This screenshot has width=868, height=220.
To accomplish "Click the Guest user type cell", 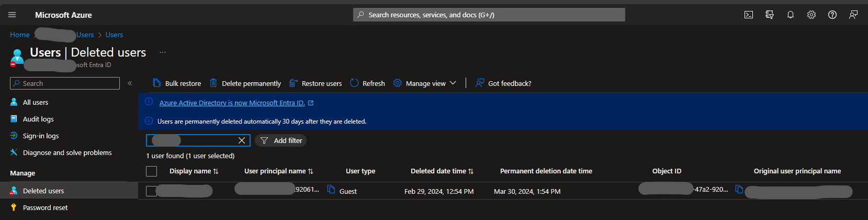I will click(x=348, y=191).
